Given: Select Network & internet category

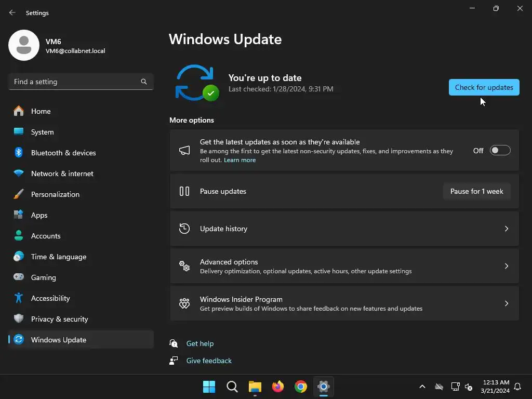Looking at the screenshot, I should (x=81, y=174).
